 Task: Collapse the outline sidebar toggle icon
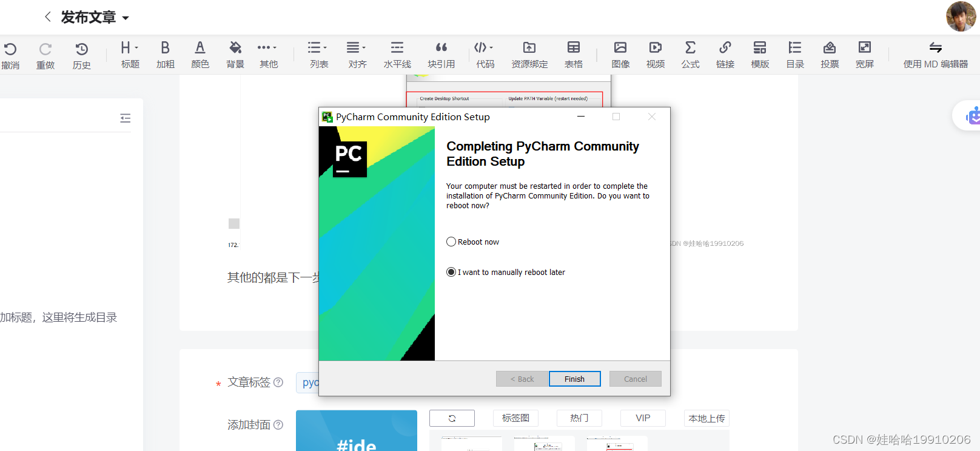[126, 118]
